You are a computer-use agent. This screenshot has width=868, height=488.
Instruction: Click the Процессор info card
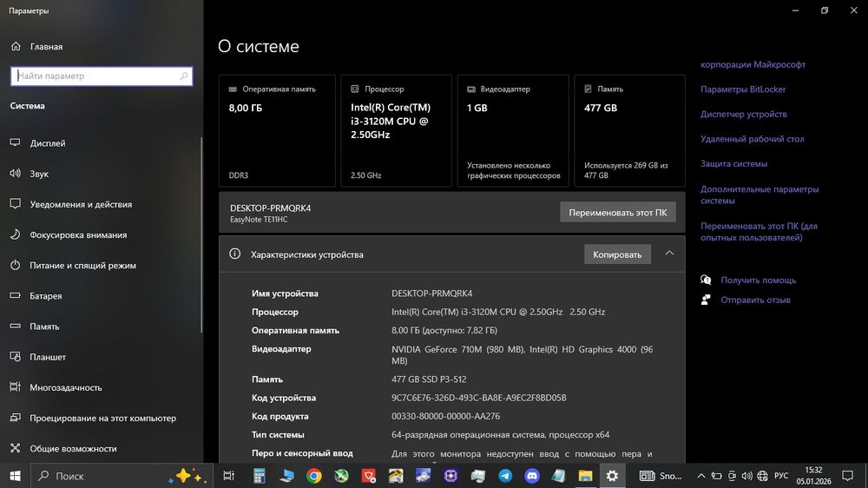point(397,131)
